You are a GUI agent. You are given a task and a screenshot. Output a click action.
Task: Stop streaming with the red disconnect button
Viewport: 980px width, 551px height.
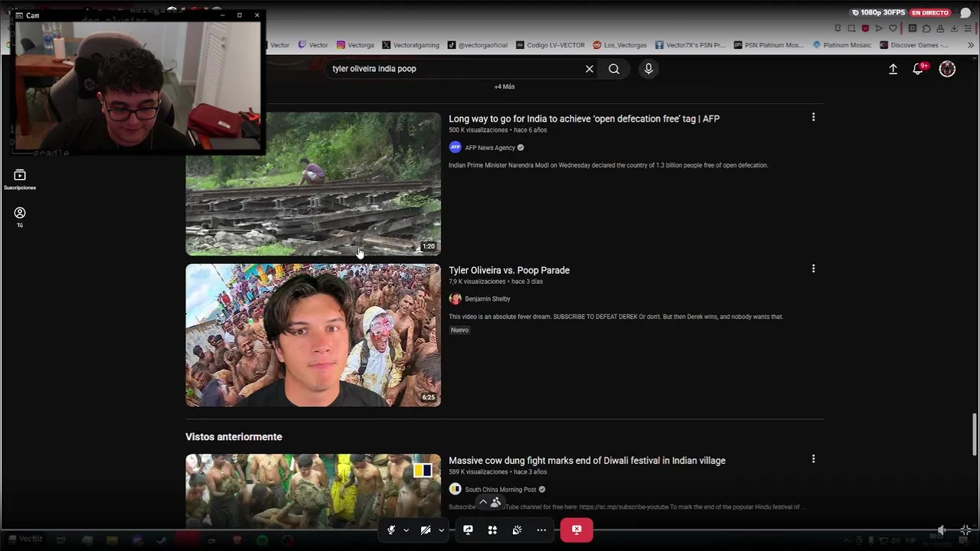pyautogui.click(x=577, y=530)
